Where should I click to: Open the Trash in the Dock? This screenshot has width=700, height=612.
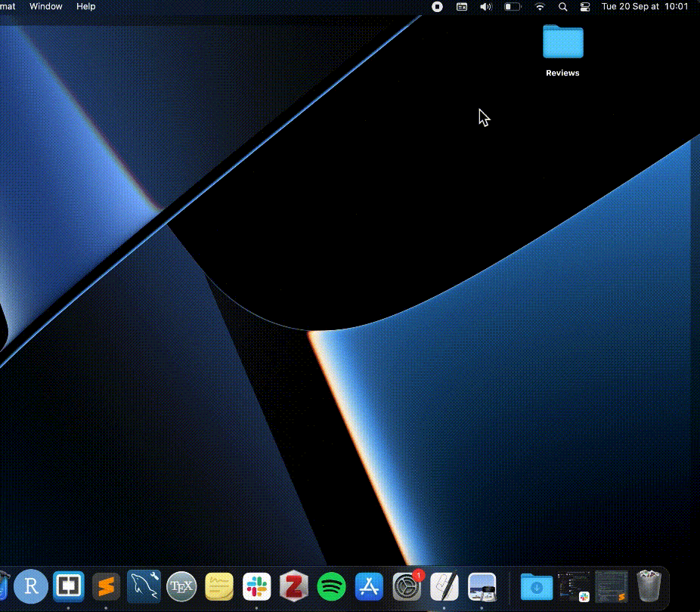point(649,586)
